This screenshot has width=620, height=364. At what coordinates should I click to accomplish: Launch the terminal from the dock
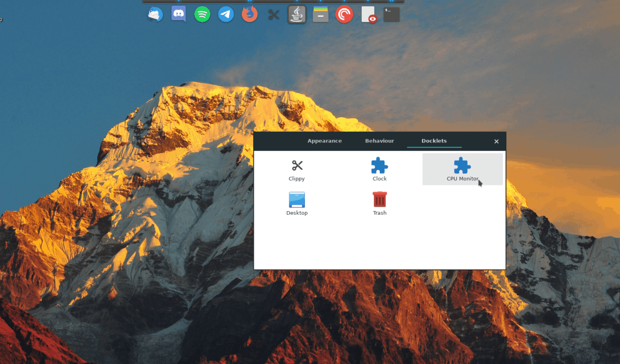(x=391, y=14)
